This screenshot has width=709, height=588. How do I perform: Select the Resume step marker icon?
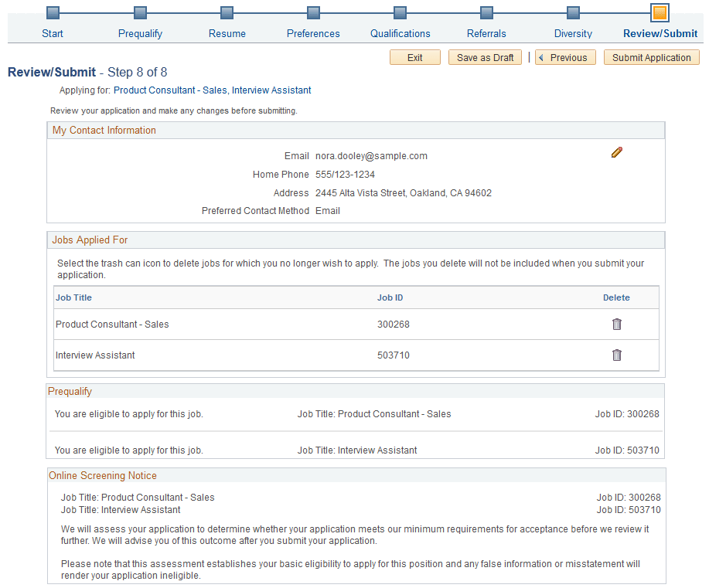tap(227, 12)
